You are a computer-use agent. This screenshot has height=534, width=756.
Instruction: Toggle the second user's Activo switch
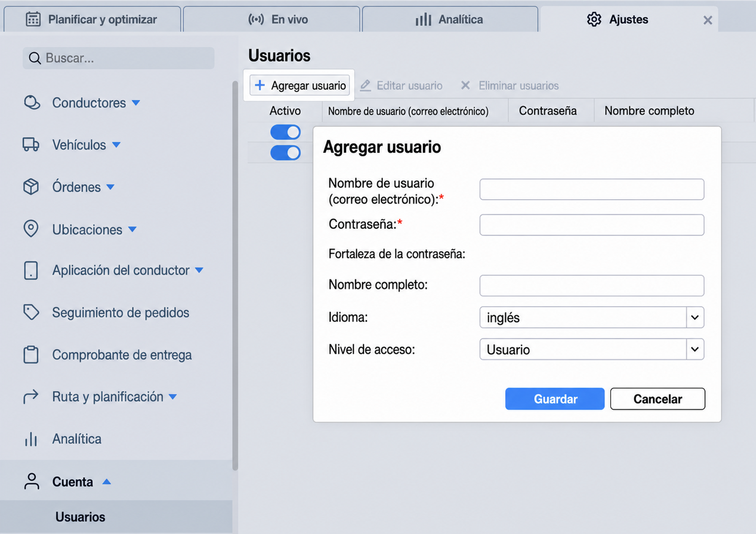[285, 153]
